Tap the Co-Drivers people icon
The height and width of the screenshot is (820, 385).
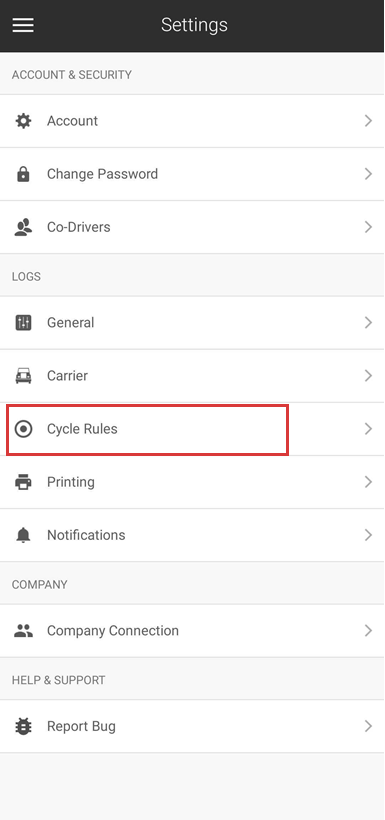pyautogui.click(x=23, y=227)
